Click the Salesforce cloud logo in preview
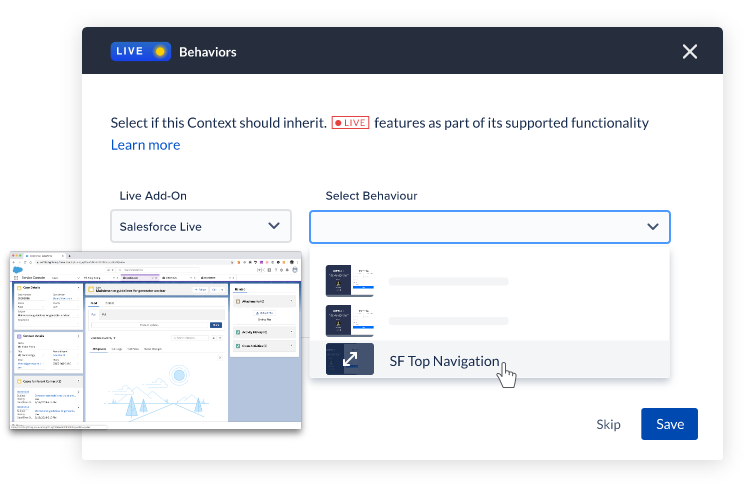Screen dimensions: 753x493 [x=18, y=268]
